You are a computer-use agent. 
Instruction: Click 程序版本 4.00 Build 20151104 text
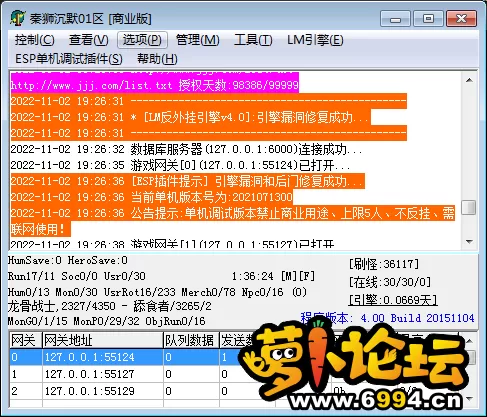pyautogui.click(x=387, y=318)
